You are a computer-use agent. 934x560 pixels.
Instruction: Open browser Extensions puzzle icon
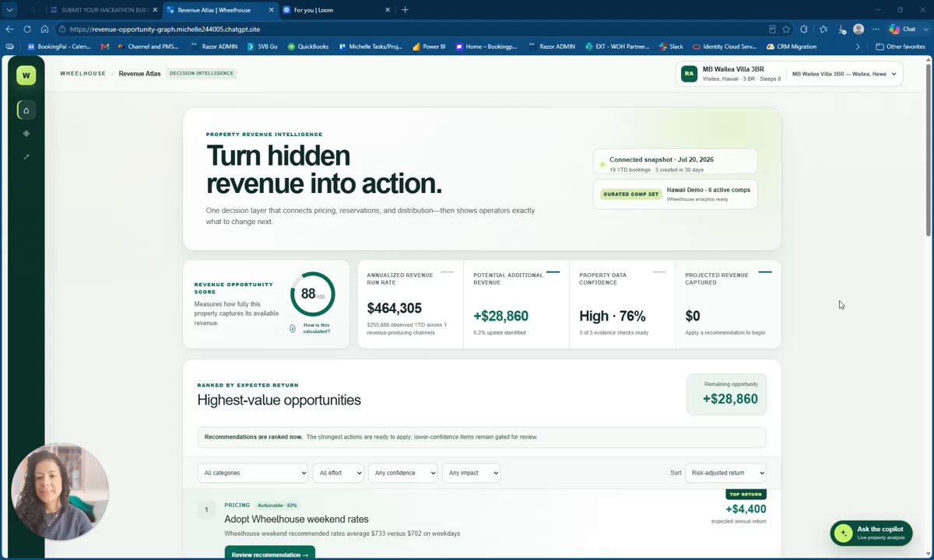coord(804,30)
